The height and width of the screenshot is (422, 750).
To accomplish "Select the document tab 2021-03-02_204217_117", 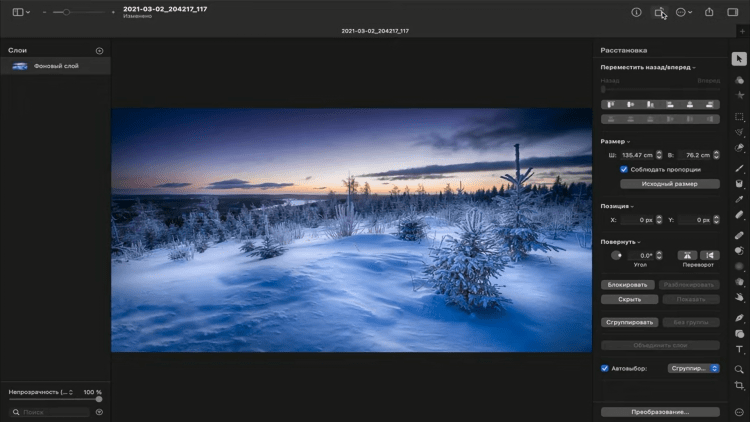I will 374,31.
